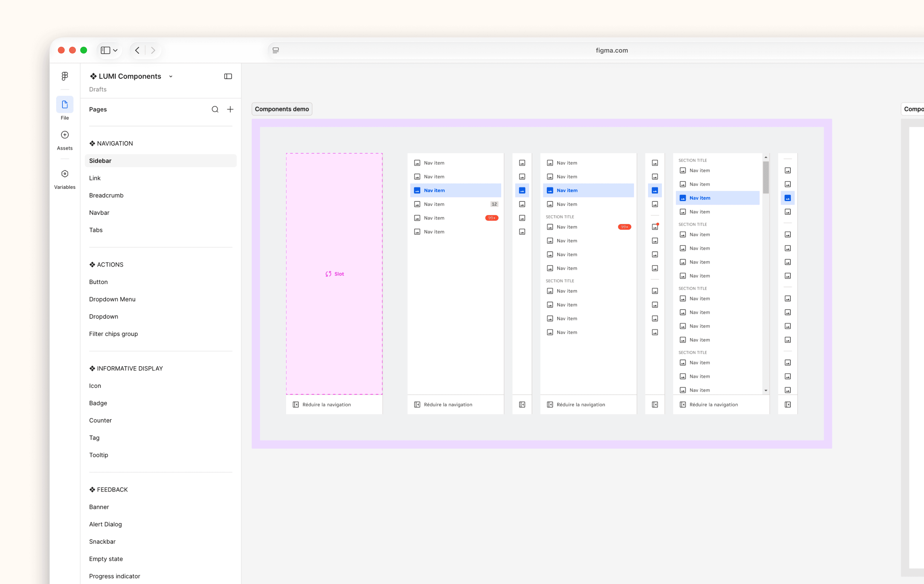Select the NAVIGATION section header

[111, 144]
